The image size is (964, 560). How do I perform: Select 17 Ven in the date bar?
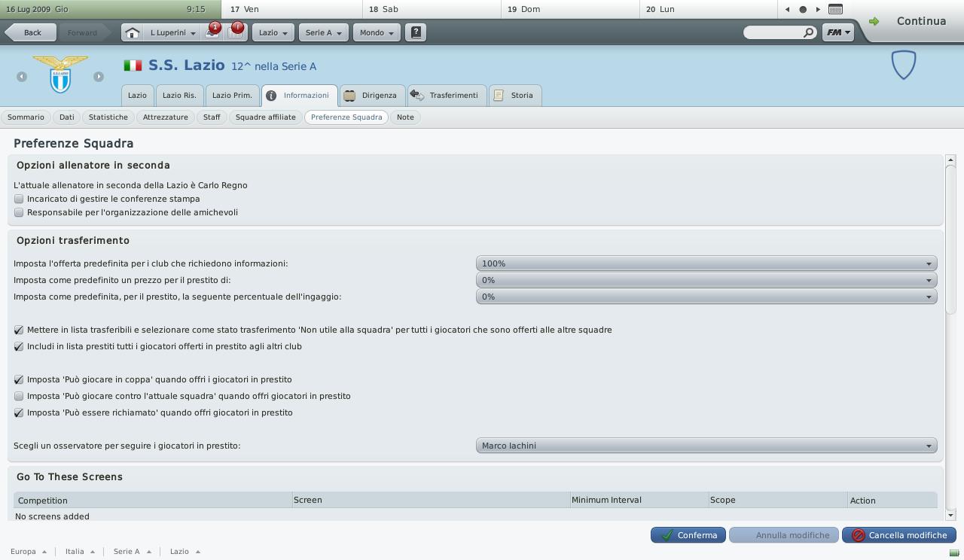[x=293, y=9]
